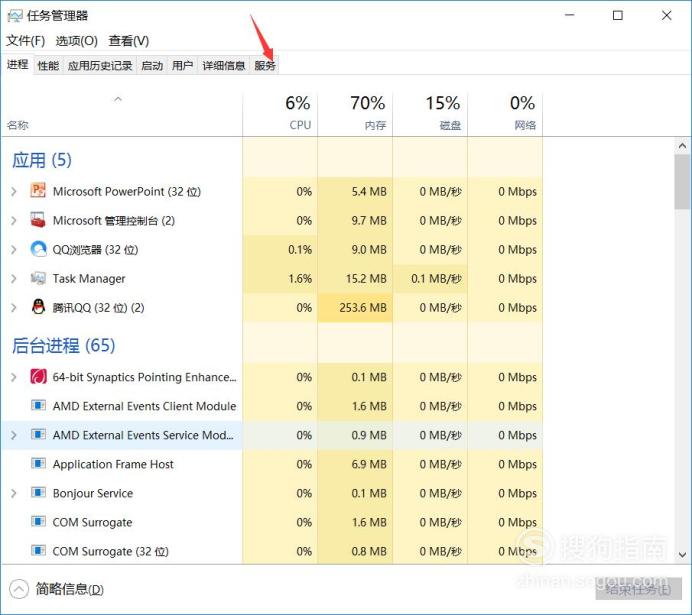Switch to the 启动 tab
The image size is (692, 615).
(152, 66)
